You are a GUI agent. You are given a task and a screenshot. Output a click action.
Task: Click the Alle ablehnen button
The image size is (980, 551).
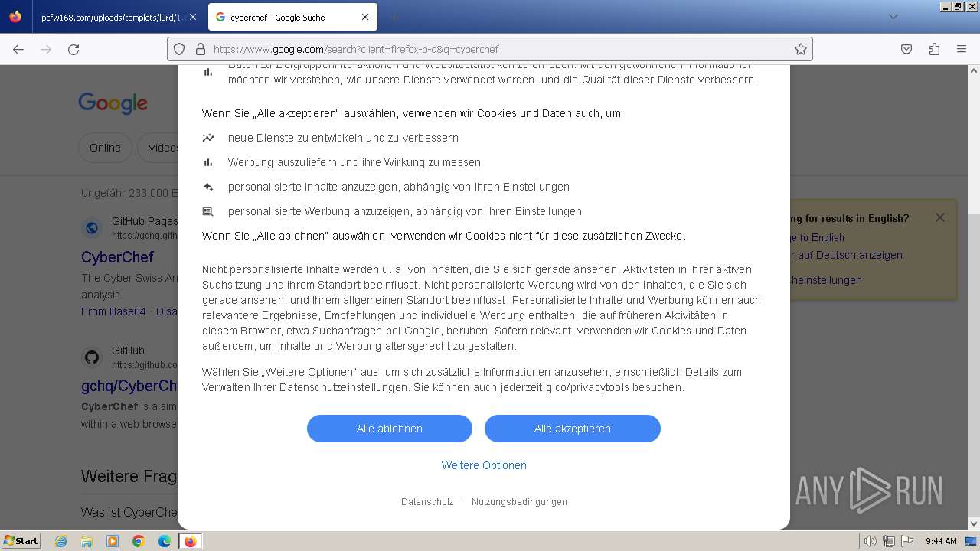coord(390,429)
